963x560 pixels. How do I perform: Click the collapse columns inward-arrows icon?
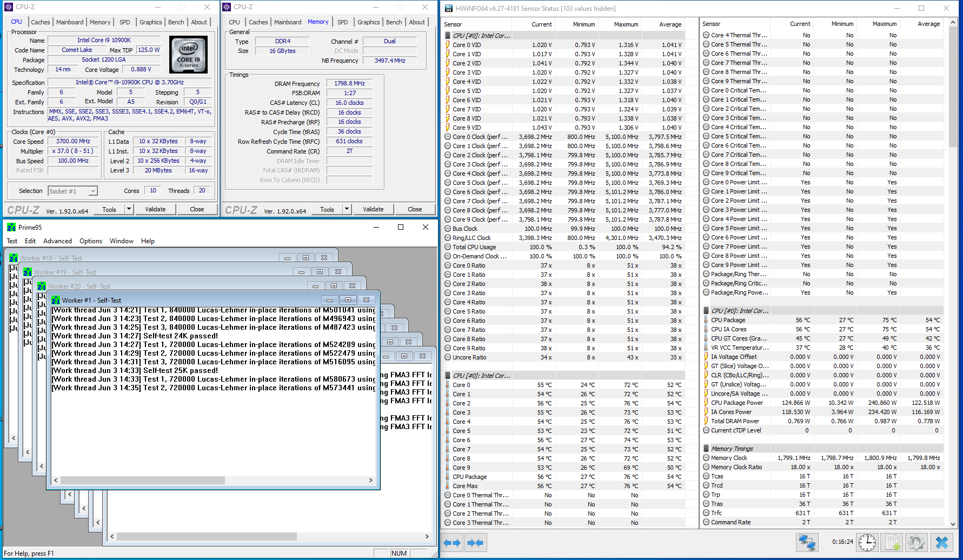475,543
